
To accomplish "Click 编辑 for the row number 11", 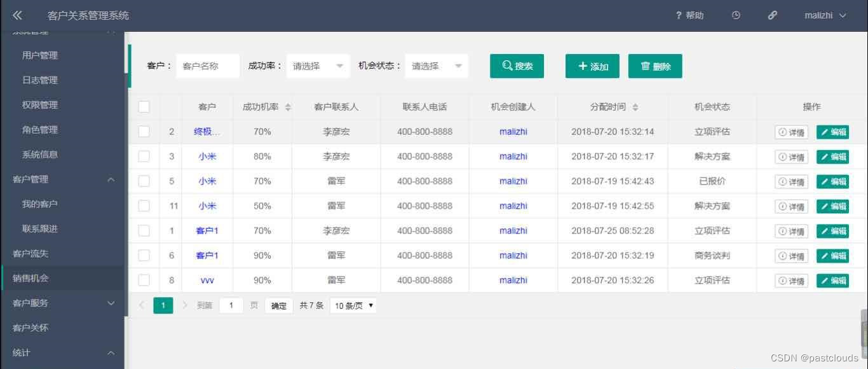I will (832, 207).
